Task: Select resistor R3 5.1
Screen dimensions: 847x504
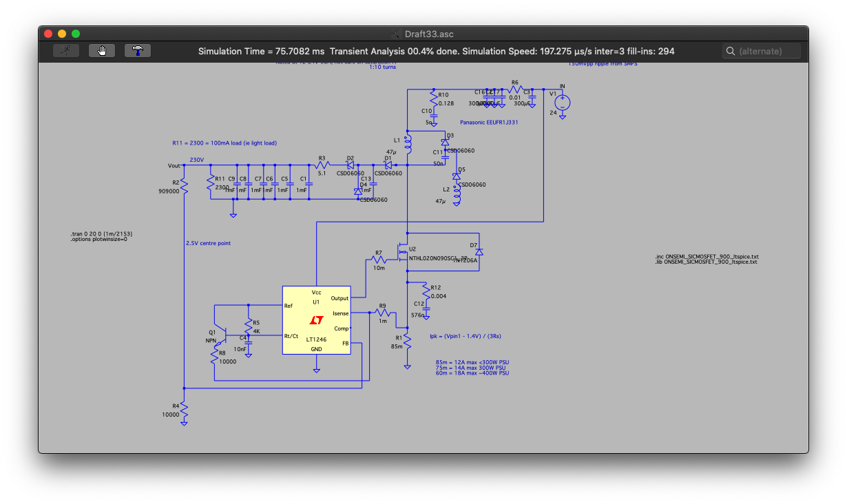Action: (322, 165)
